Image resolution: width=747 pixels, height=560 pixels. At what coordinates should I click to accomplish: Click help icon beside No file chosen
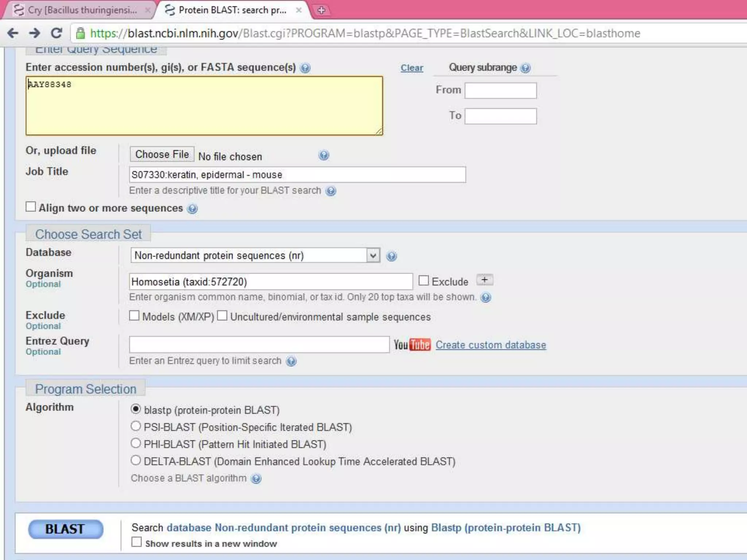[324, 156]
